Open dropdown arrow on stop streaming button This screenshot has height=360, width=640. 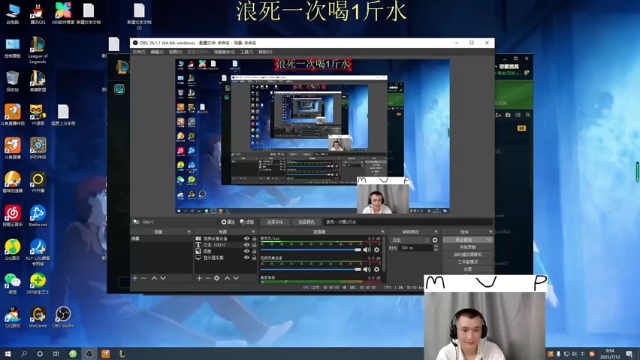tap(489, 240)
